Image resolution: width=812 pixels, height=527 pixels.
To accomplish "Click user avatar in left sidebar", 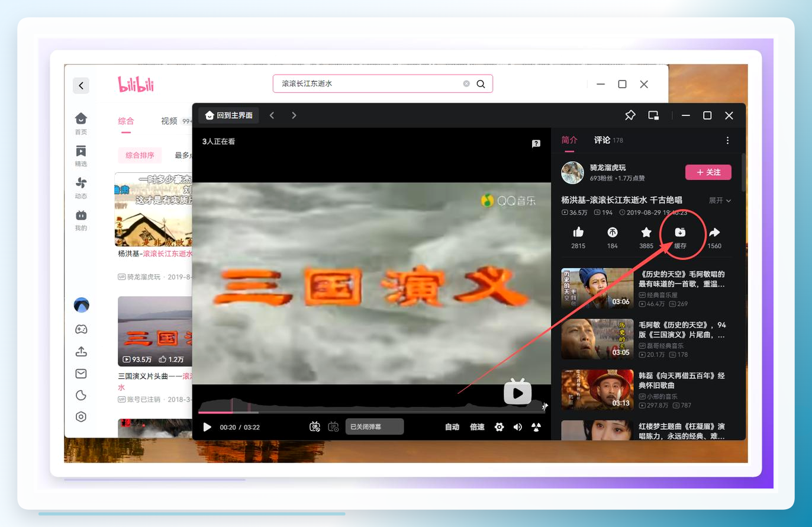I will [x=81, y=305].
